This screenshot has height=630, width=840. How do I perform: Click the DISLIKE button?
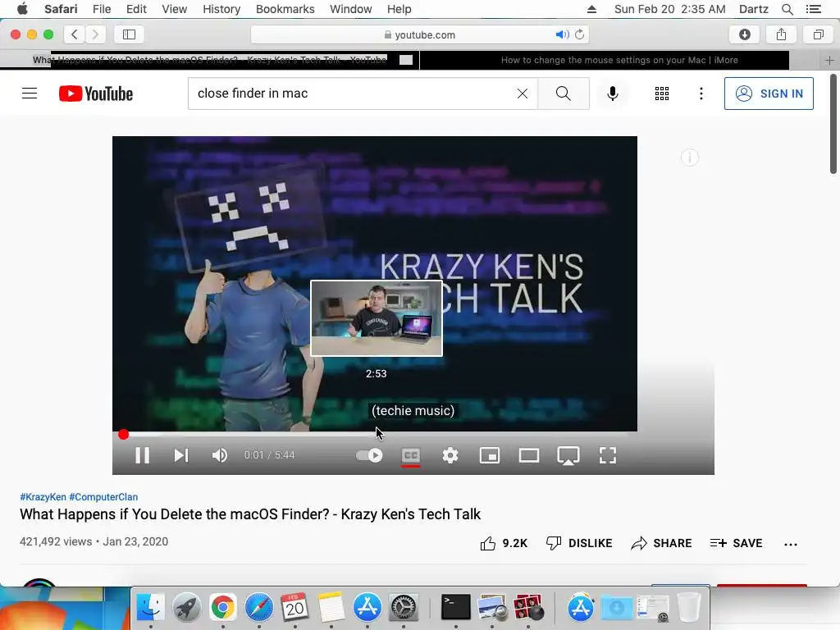pos(579,543)
